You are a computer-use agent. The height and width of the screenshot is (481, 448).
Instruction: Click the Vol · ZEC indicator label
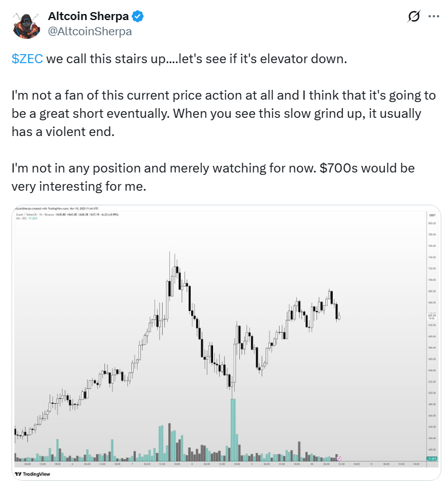click(24, 219)
